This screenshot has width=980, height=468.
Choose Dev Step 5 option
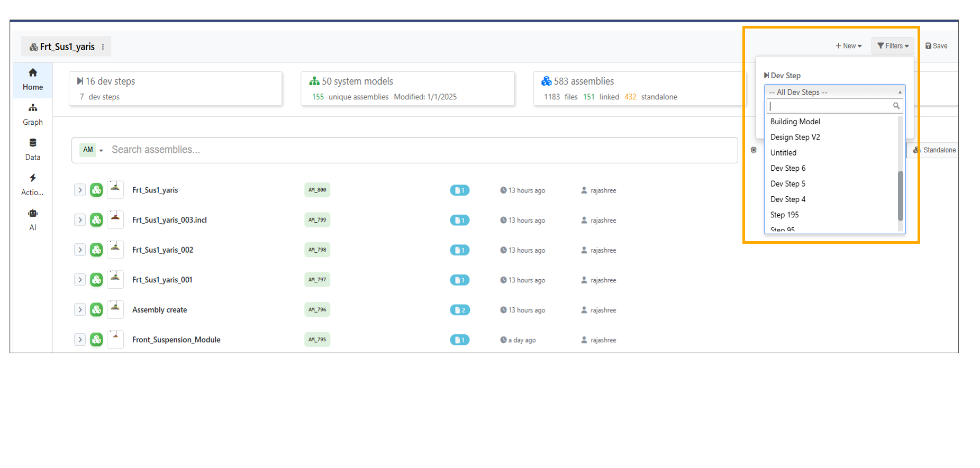(x=787, y=184)
